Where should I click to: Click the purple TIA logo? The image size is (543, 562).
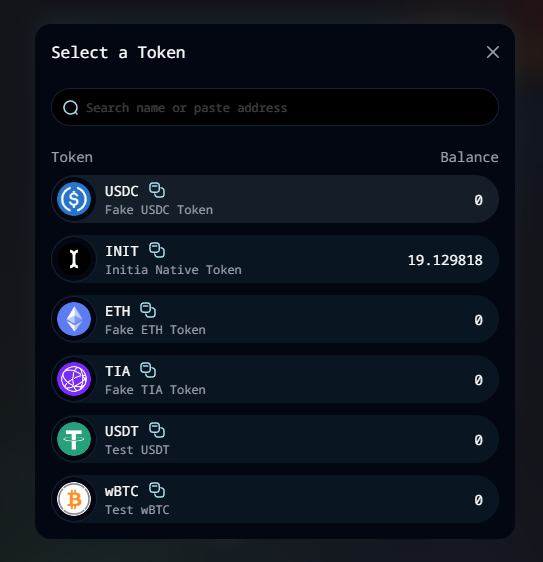(x=74, y=379)
